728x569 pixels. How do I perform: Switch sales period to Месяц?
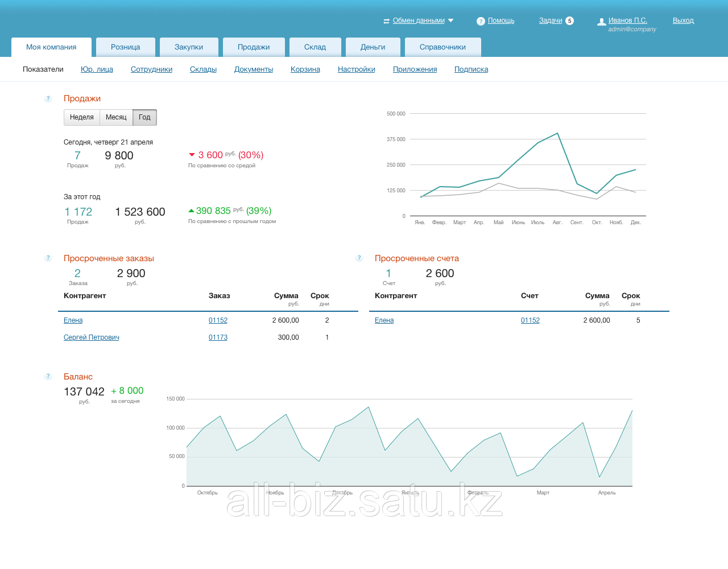[x=116, y=117]
